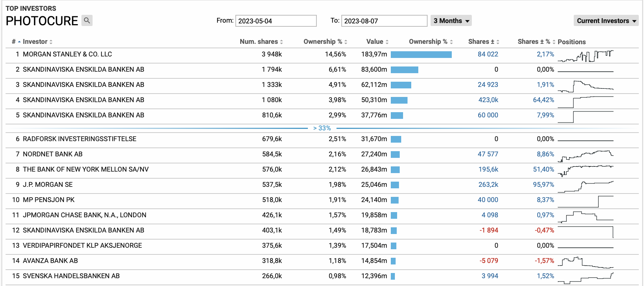This screenshot has width=644, height=286.
Task: Select J.P. MORGAN SE investor name
Action: pos(48,185)
